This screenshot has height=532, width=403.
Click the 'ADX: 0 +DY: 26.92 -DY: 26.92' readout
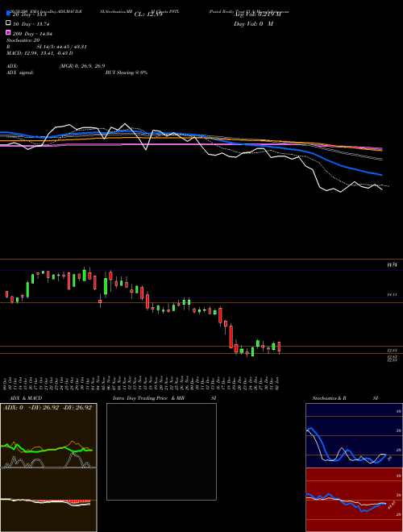click(48, 407)
